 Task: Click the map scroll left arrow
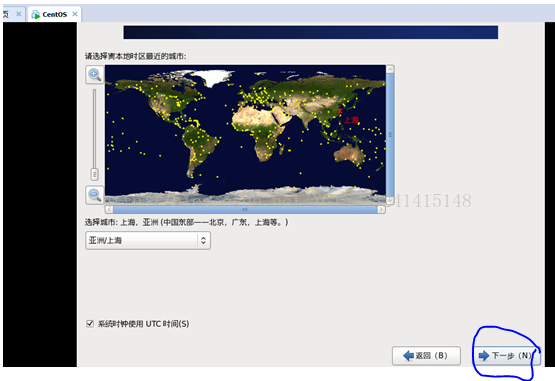point(109,209)
